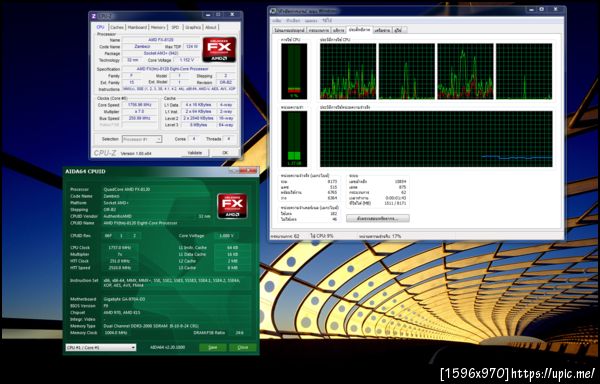Click the HTT Speed value in AIDA64

coord(119,268)
